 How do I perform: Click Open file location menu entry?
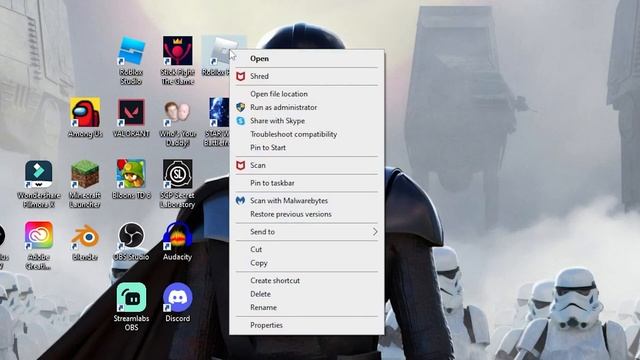[307, 94]
